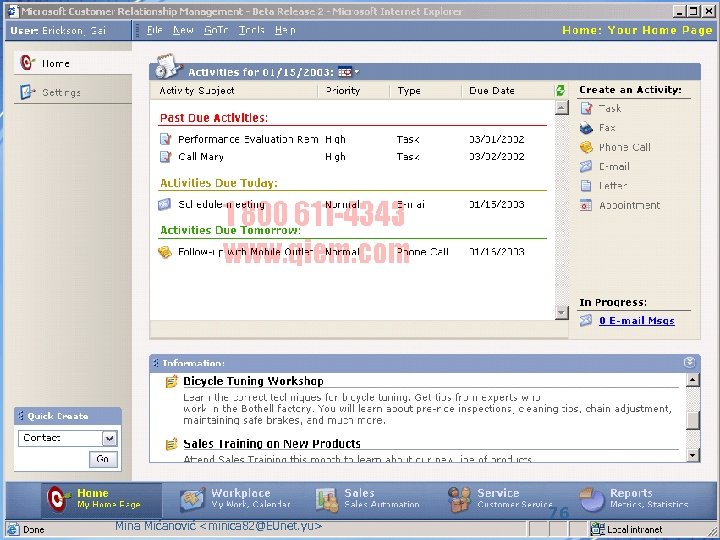Switch to the Sales tab
This screenshot has height=540, width=720.
pos(367,499)
